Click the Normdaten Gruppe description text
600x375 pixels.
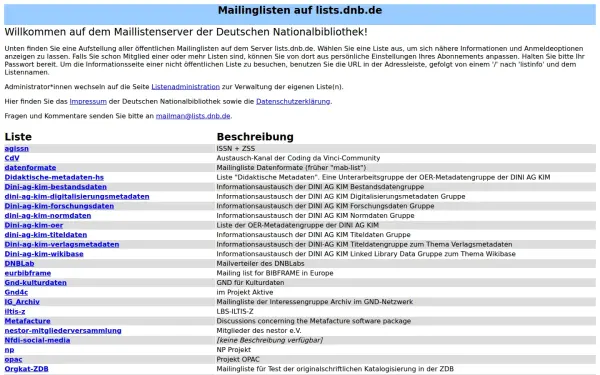315,215
